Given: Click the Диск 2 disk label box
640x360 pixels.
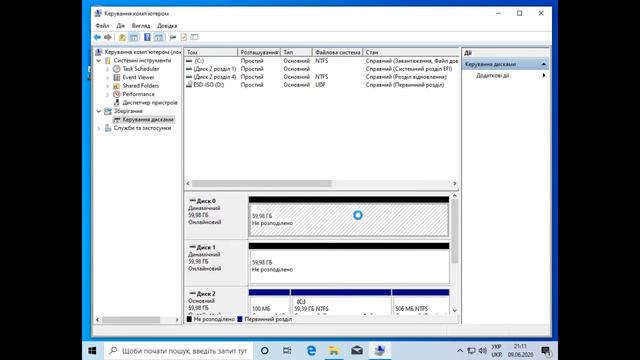Looking at the screenshot, I should [x=216, y=301].
